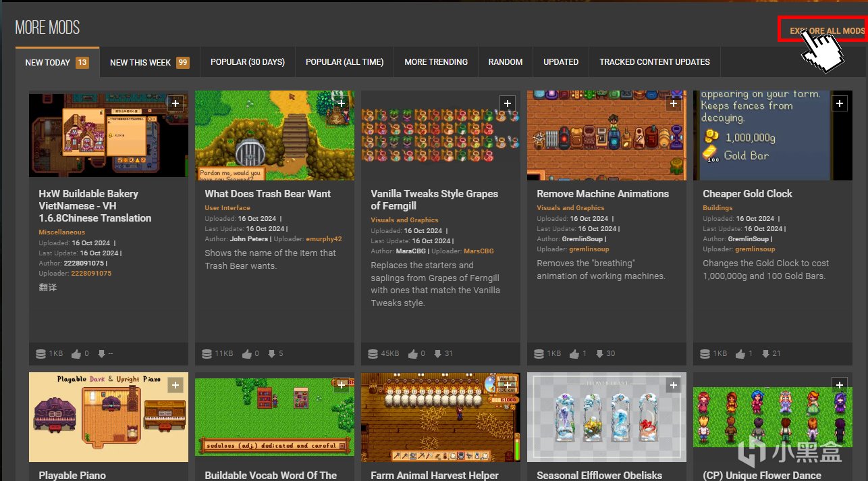868x481 pixels.
Task: Open uploader 2228091075 profile link
Action: [91, 274]
